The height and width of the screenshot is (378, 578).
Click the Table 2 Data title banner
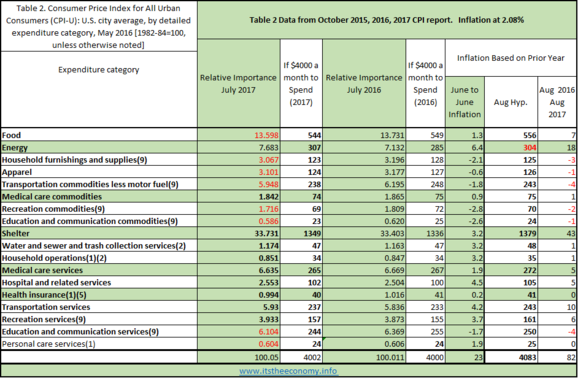pos(387,20)
